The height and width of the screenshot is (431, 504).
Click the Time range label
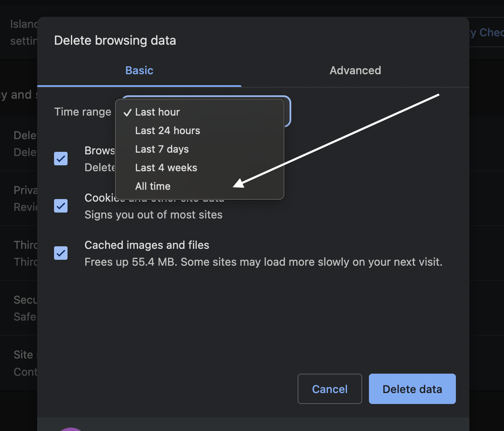[83, 112]
